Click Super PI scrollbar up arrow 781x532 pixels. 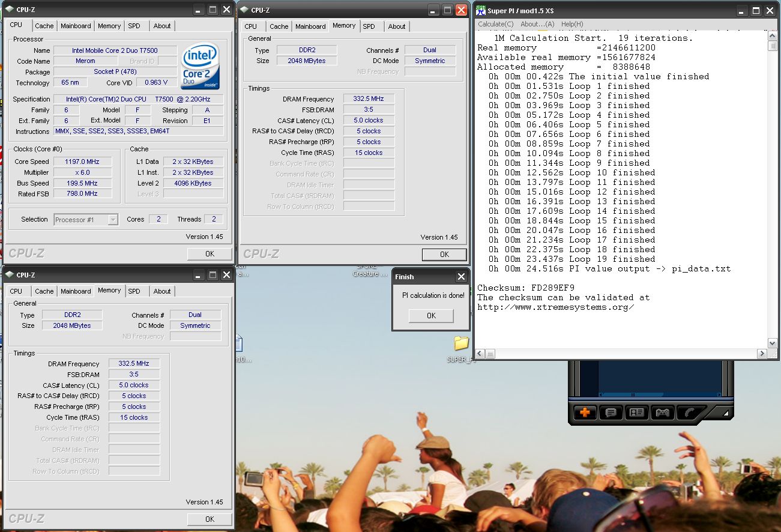[x=773, y=35]
